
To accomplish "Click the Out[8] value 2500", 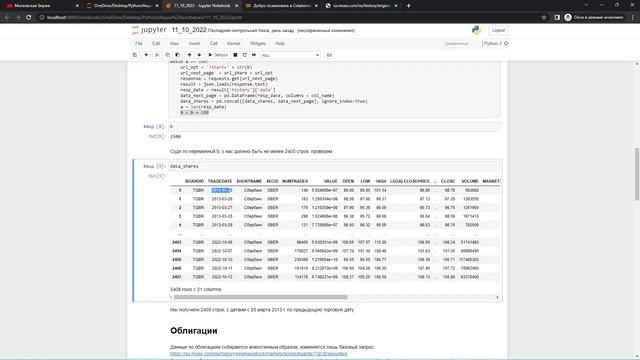I will 176,136.
